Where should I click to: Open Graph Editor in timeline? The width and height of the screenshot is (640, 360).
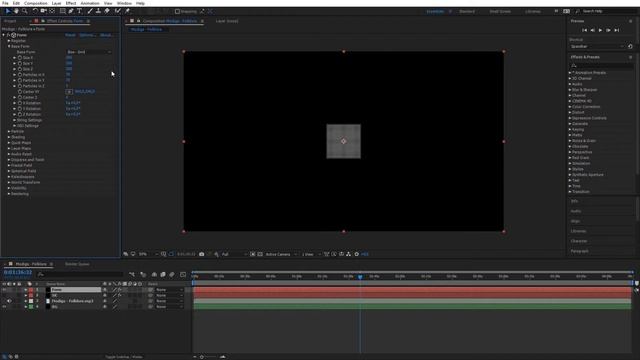(x=183, y=275)
